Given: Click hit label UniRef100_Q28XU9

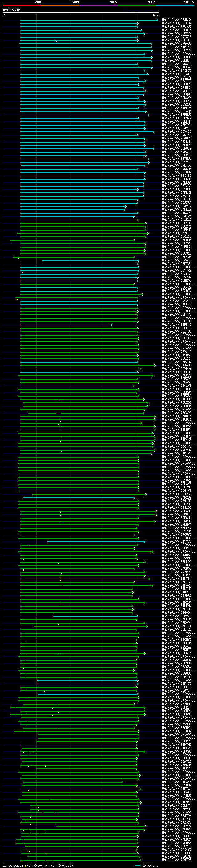Looking at the screenshot, I should 176,511.
